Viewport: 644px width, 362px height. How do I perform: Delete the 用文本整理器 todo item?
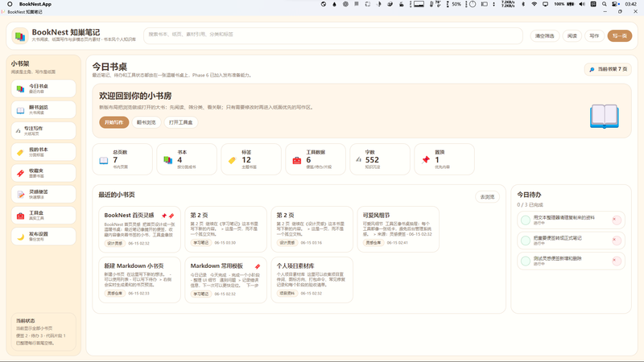[x=617, y=220]
